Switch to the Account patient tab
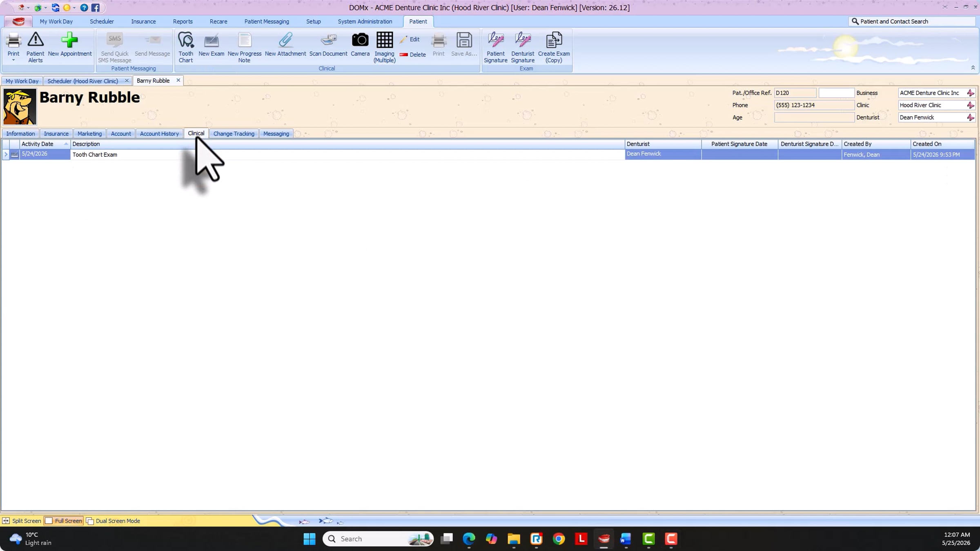 pyautogui.click(x=121, y=133)
